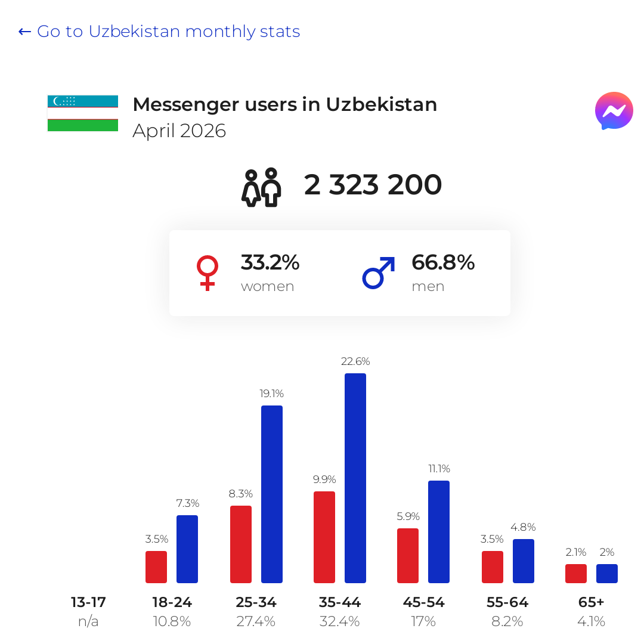Click the red 8.3% bar for 25-34
This screenshot has height=644, width=644.
pyautogui.click(x=241, y=544)
